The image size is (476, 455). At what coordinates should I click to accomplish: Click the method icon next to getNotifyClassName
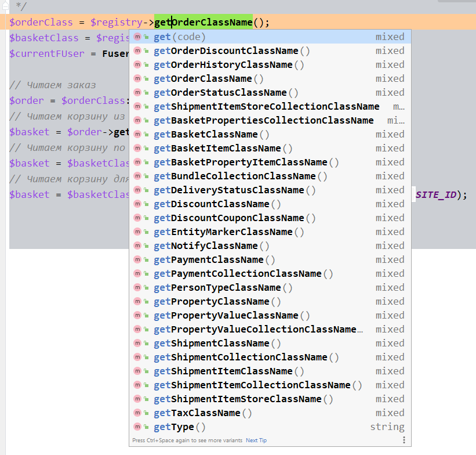137,245
